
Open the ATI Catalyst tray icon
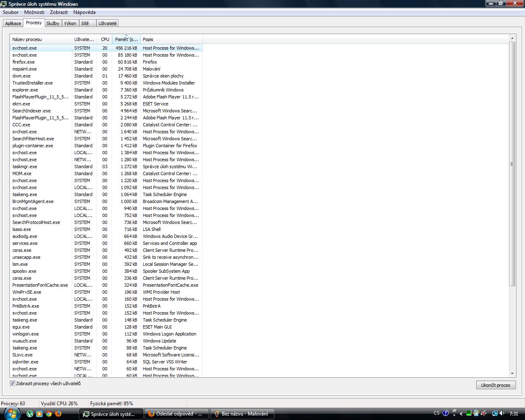coord(484,413)
